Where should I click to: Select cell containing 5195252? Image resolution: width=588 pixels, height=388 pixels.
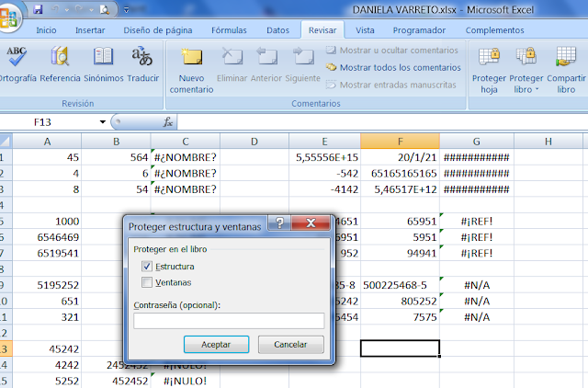pyautogui.click(x=47, y=285)
